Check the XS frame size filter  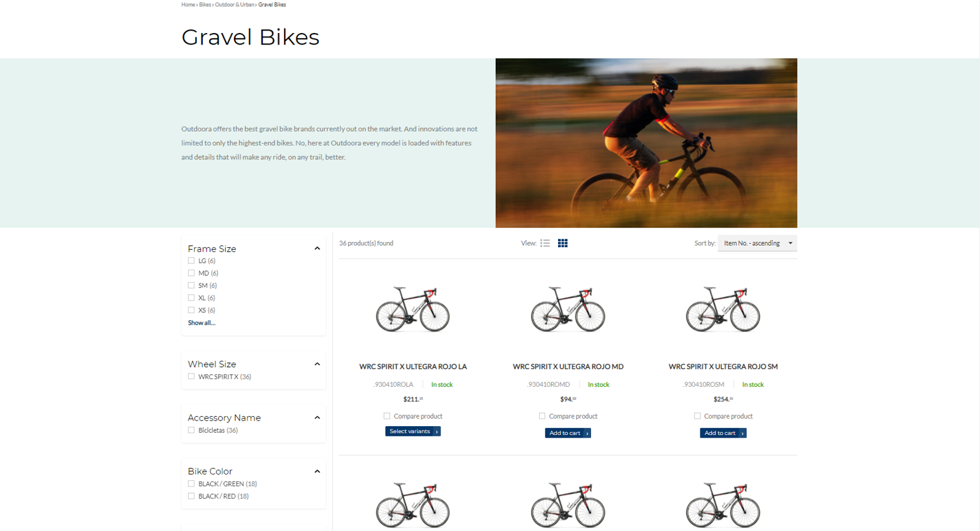point(191,310)
